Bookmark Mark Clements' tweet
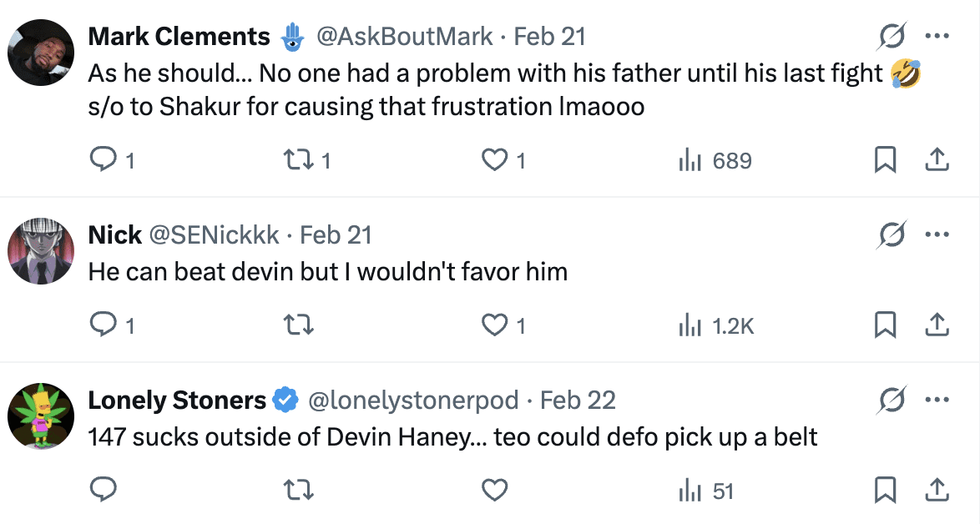Screen dimensions: 980x524 [885, 160]
